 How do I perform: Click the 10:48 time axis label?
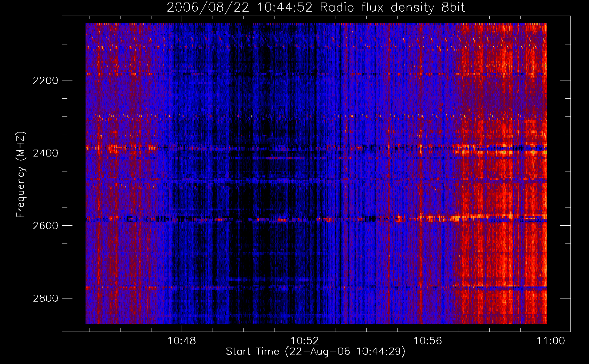pyautogui.click(x=181, y=341)
